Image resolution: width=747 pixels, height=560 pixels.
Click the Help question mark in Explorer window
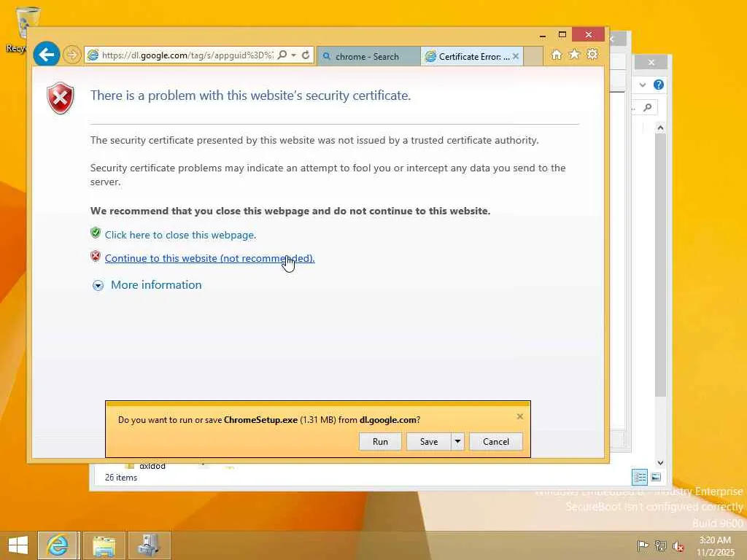[x=659, y=85]
